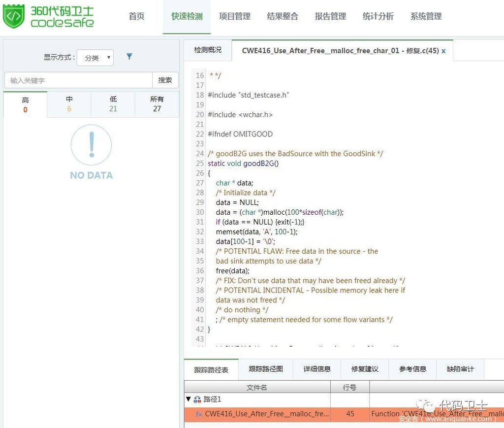Click the 搜索 search button
This screenshot has height=428, width=504.
tap(165, 80)
